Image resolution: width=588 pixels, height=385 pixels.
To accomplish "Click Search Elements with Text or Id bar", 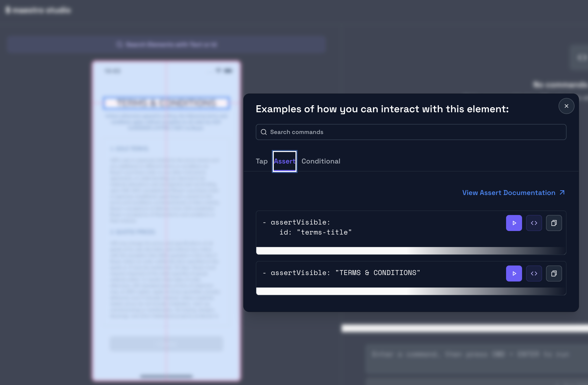I will [x=166, y=44].
